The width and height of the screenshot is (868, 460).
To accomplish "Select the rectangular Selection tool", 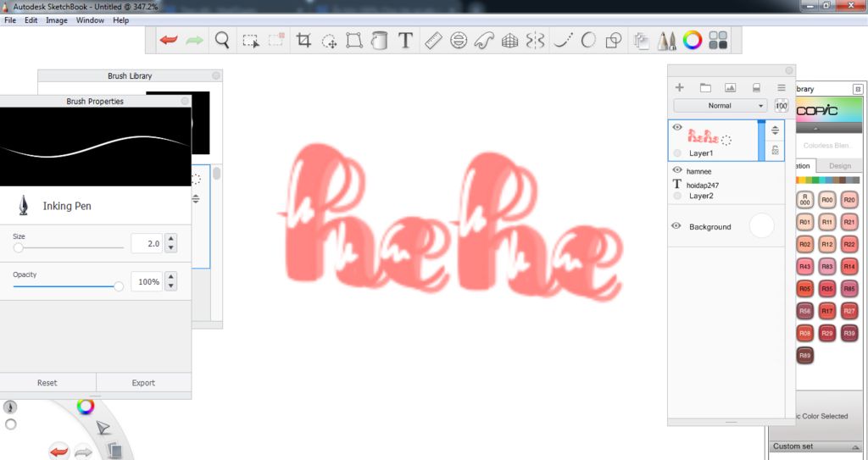I will pos(251,41).
